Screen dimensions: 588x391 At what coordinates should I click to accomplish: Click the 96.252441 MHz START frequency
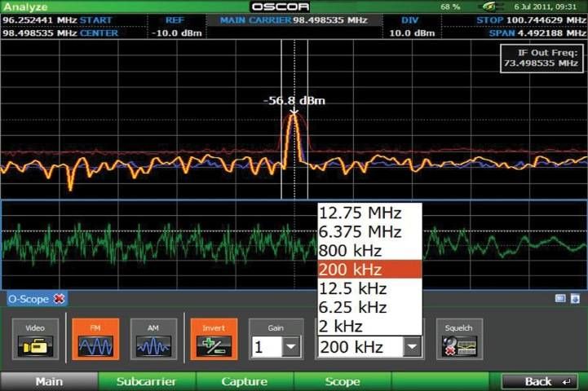coord(57,20)
